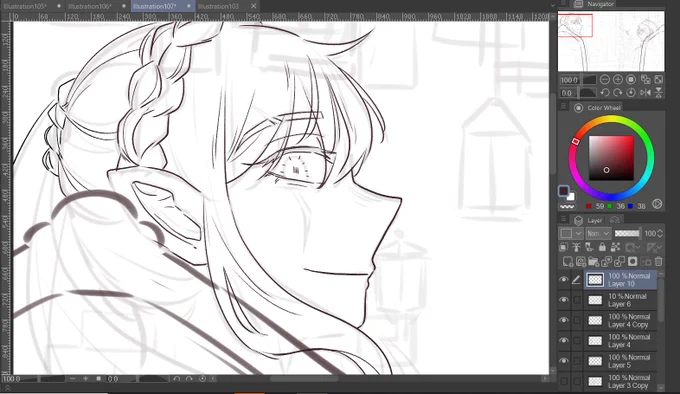Click the Lock Layer padlock icon
This screenshot has width=680, height=394.
point(602,247)
